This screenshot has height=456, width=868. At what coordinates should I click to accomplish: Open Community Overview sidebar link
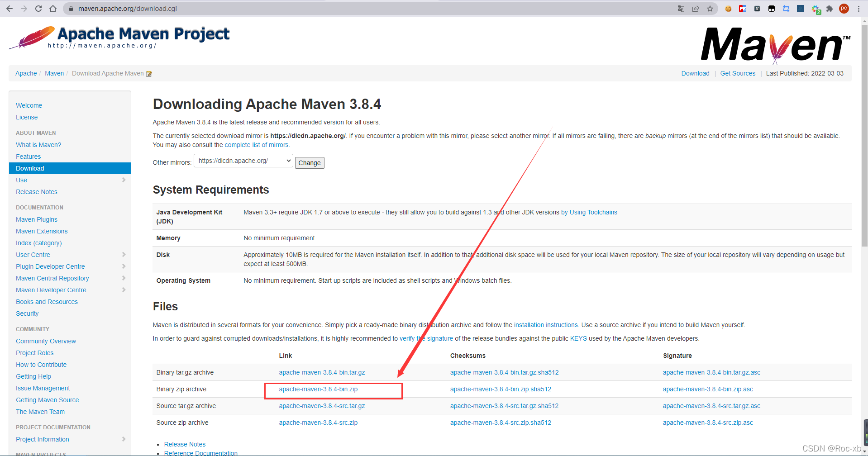tap(46, 341)
